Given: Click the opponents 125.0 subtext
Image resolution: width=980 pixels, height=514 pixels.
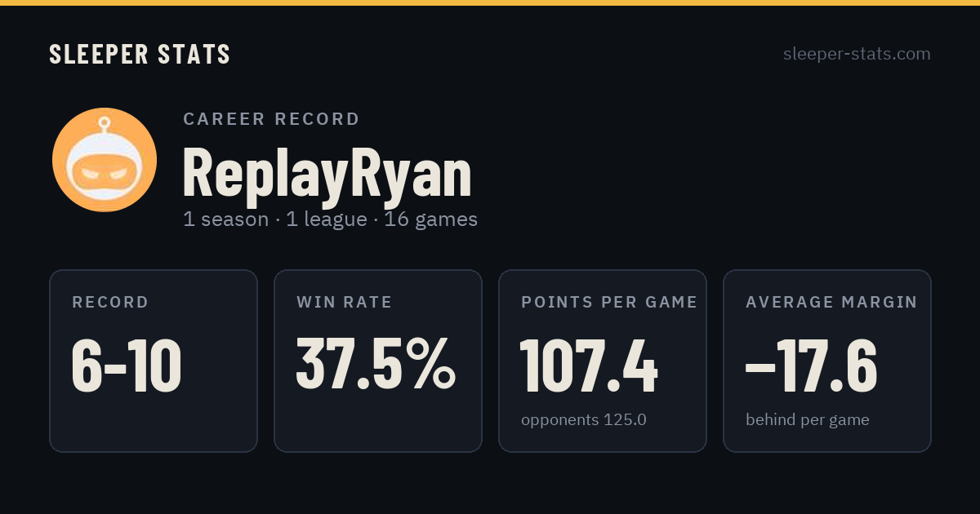Looking at the screenshot, I should coord(584,420).
